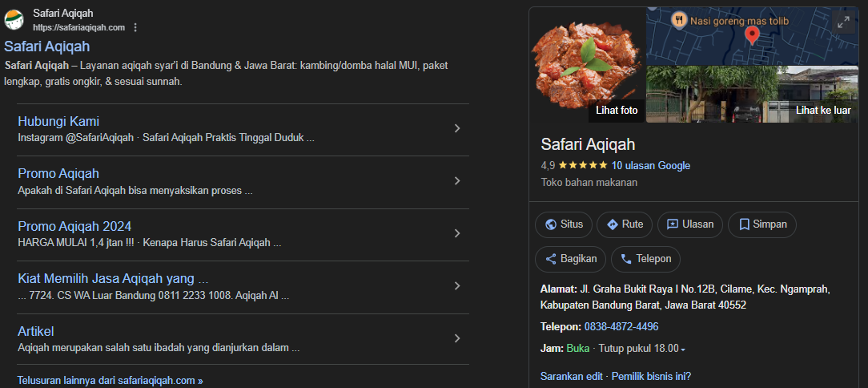
Task: Expand the map with fullscreen icon
Action: tap(842, 22)
